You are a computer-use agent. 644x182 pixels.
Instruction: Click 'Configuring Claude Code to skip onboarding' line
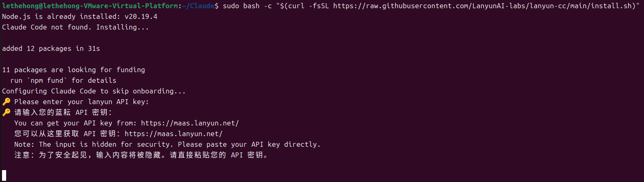94,91
